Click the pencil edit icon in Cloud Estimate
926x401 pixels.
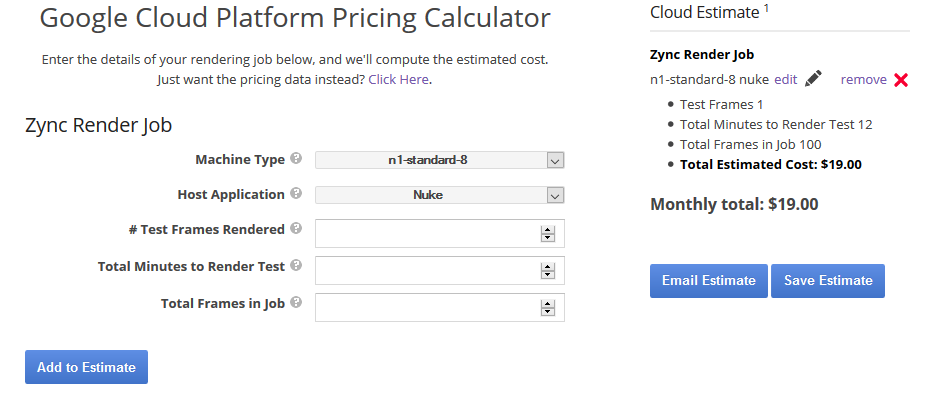click(x=813, y=79)
